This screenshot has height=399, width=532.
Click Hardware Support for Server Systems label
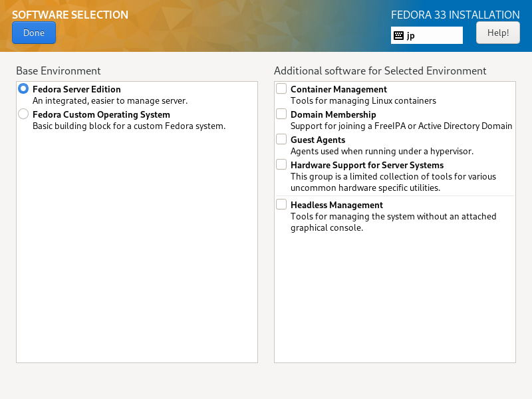(367, 165)
